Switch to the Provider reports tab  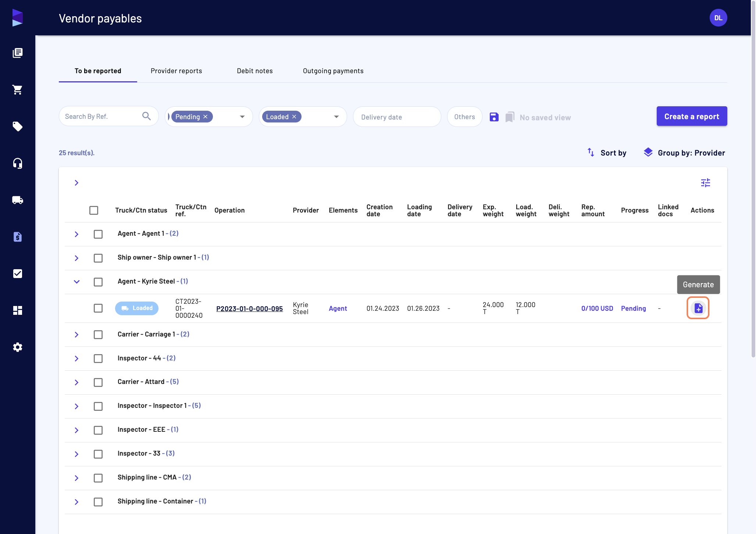coord(176,71)
